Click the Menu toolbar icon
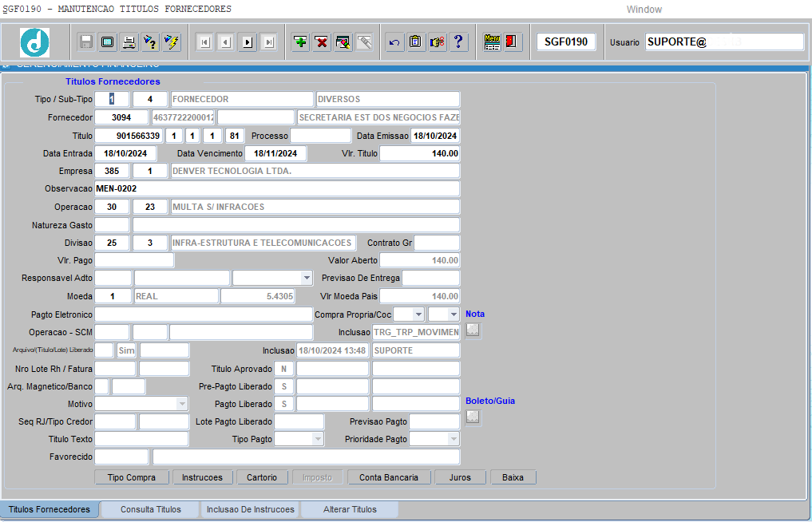 [x=492, y=42]
